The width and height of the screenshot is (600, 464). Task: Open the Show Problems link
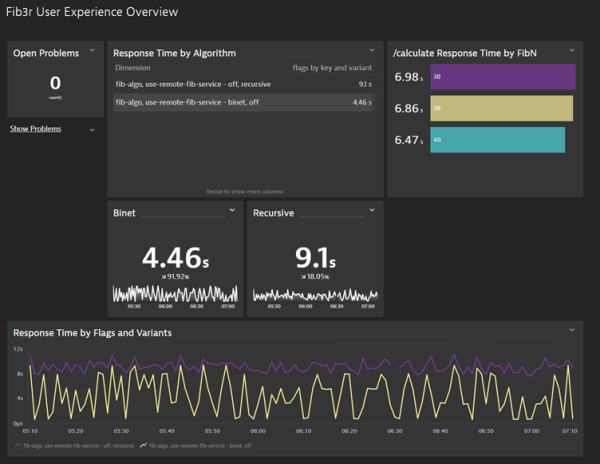pyautogui.click(x=36, y=129)
